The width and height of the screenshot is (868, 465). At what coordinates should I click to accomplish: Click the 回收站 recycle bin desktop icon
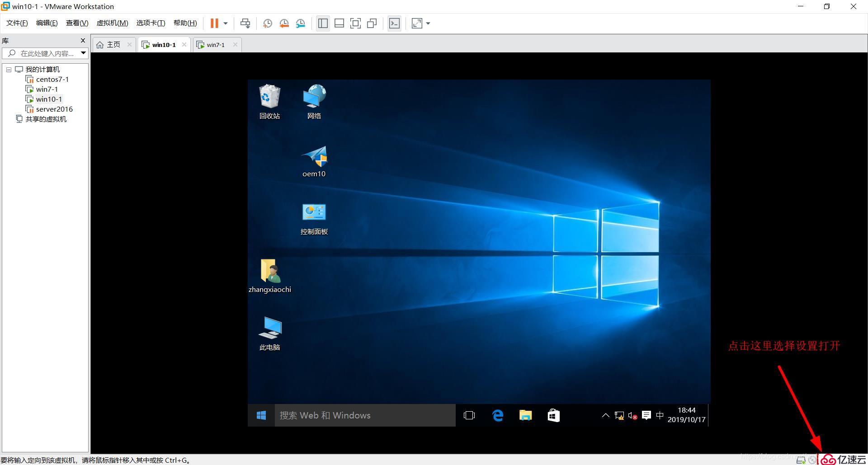coord(270,102)
